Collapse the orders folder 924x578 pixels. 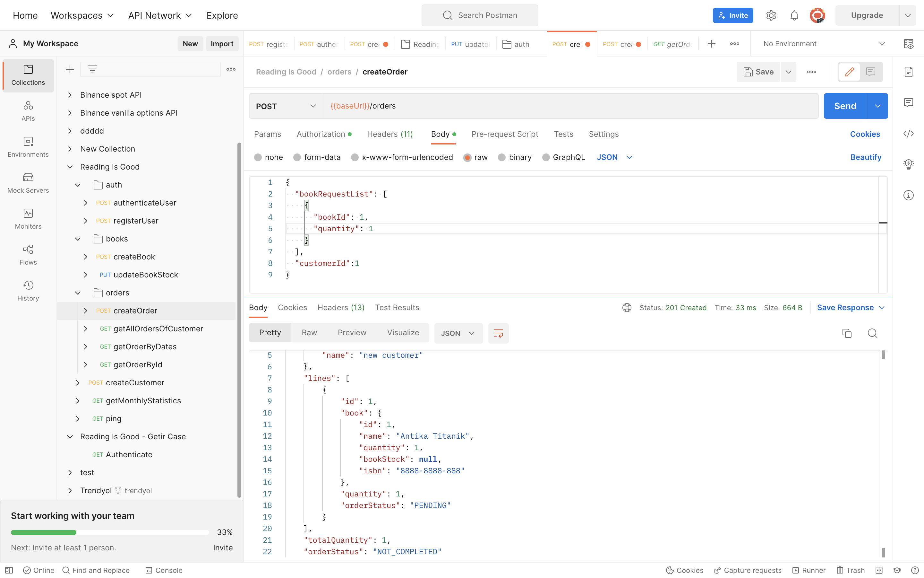coord(78,293)
